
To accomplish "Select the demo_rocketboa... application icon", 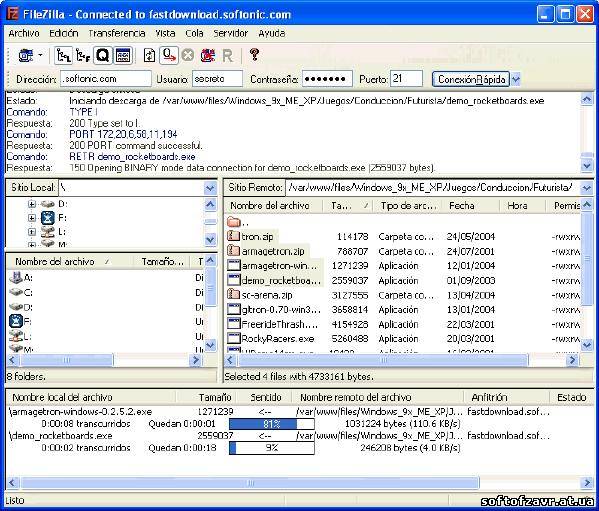I will point(233,280).
